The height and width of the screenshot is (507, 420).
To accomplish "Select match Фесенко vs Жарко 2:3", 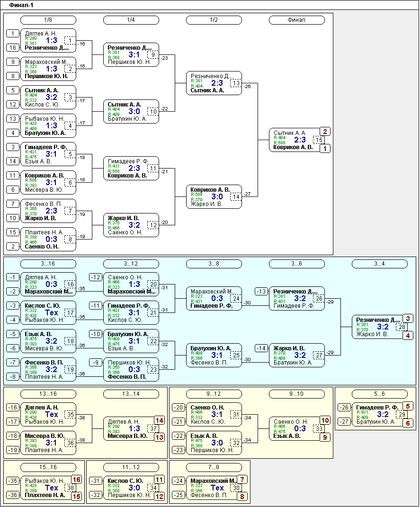I will 48,212.
